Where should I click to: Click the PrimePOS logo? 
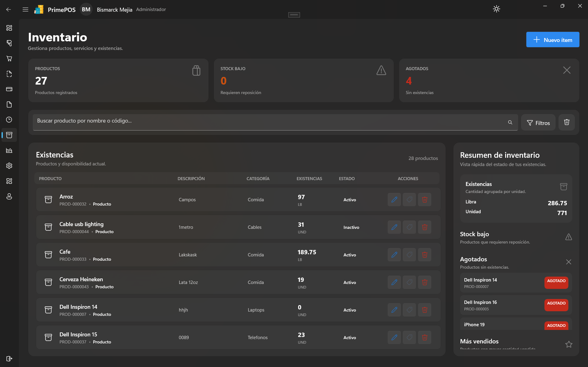(39, 9)
